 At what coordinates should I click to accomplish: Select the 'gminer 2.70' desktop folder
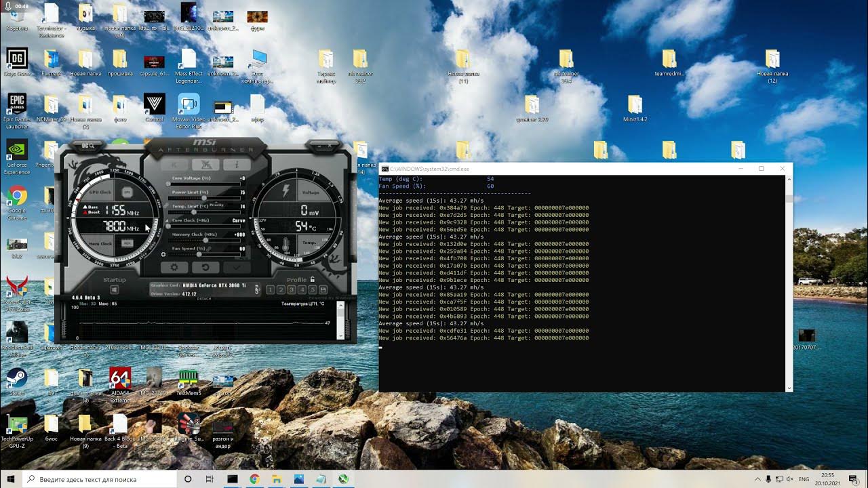(x=532, y=108)
